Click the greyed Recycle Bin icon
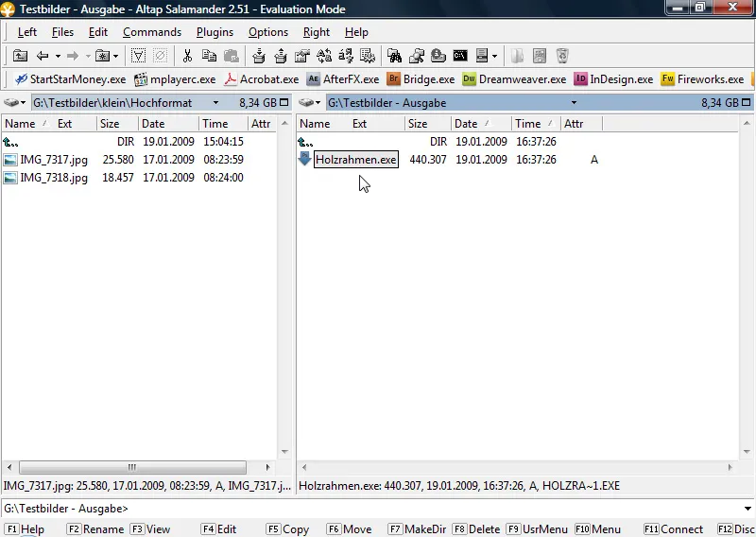The height and width of the screenshot is (537, 756). [x=562, y=56]
